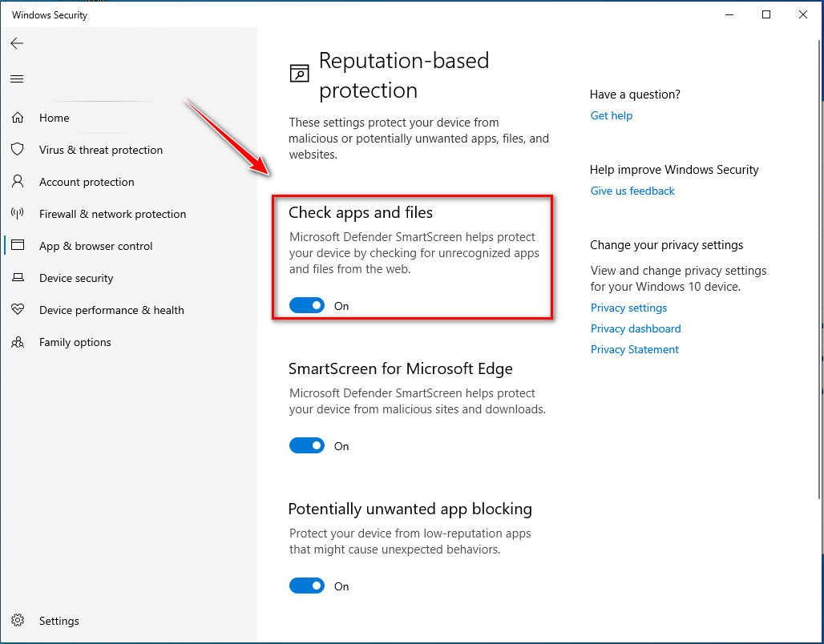
Task: Open the Device security laptop icon
Action: [x=18, y=278]
